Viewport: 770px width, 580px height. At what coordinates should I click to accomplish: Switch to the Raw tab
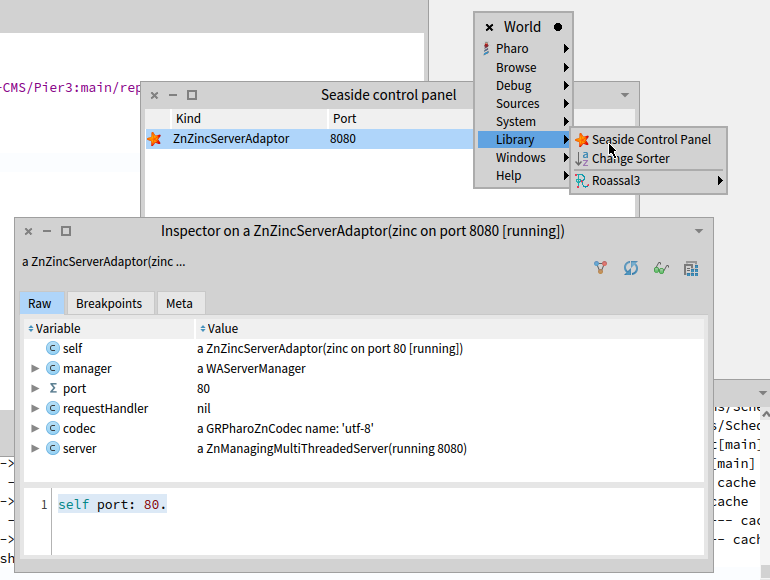40,304
